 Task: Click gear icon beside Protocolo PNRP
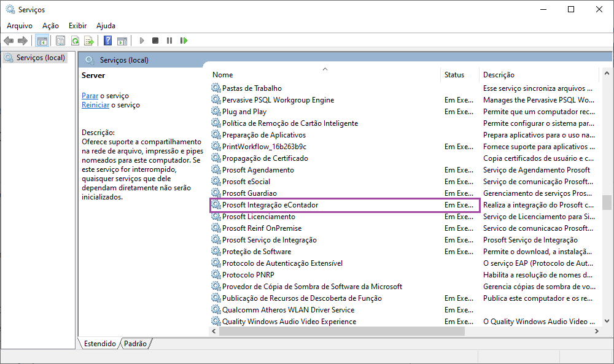tap(216, 275)
